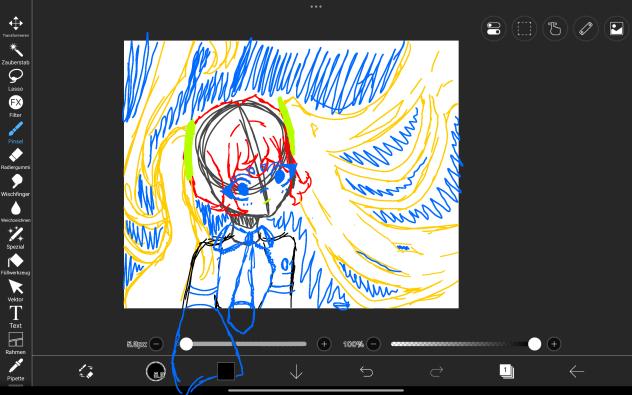The image size is (632, 395).
Task: Redo the undone stroke
Action: (437, 371)
